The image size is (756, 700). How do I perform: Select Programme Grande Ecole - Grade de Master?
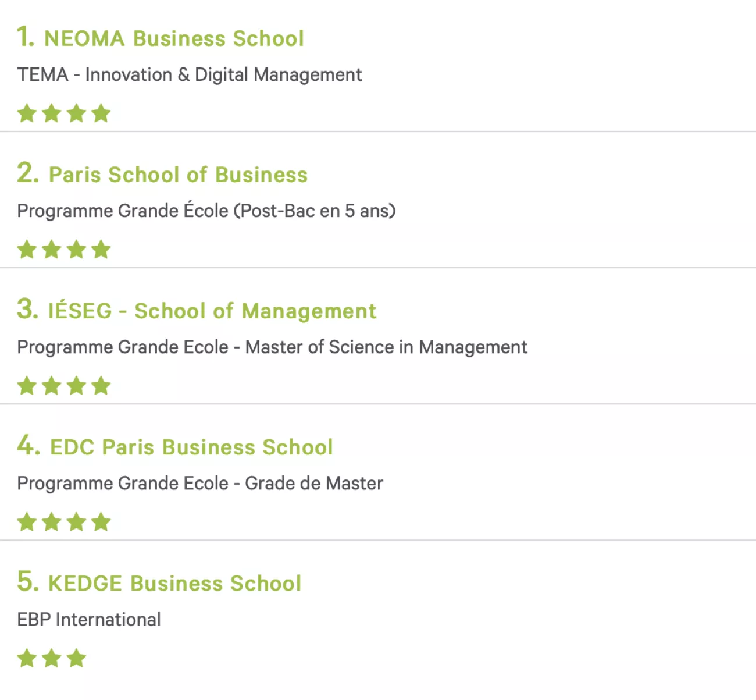click(200, 484)
